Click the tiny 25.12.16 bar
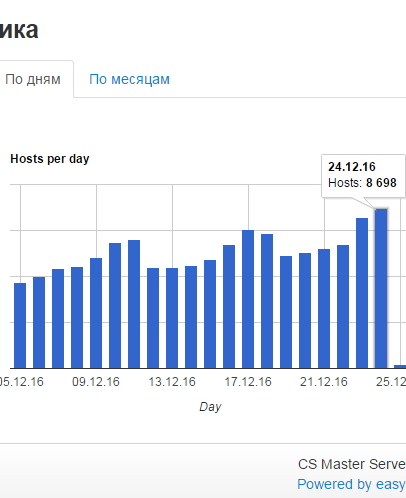406x498 pixels. point(400,366)
